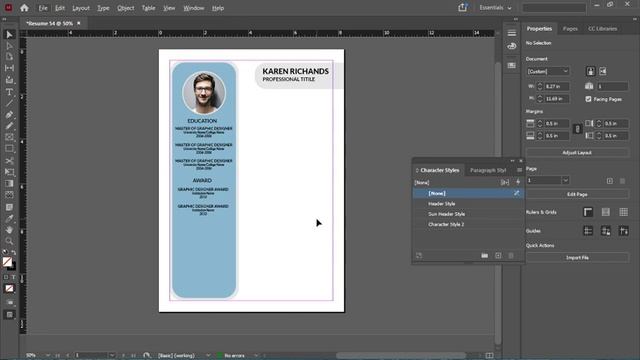Screen dimensions: 640x360
Task: Open the document preset Custom dropdown
Action: click(x=547, y=71)
